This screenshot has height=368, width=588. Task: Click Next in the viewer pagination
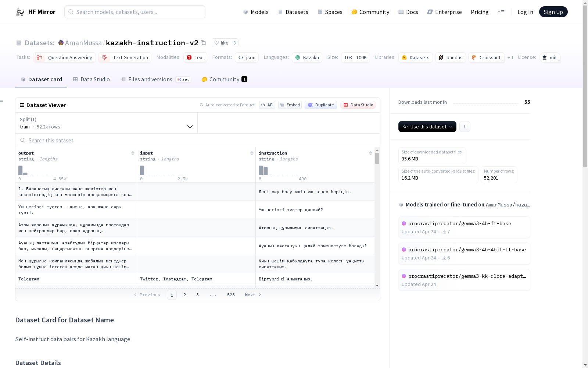tap(253, 295)
